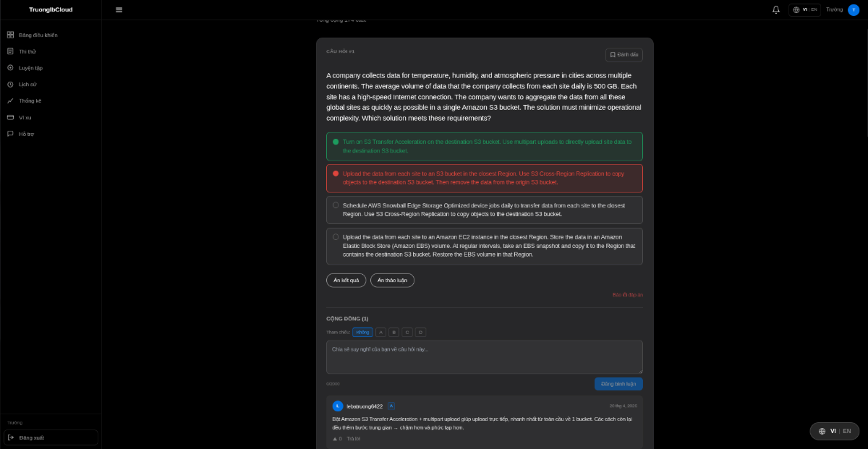Select answer about Snowball Edge Storage Optimized
The width and height of the screenshot is (868, 449).
click(484, 210)
